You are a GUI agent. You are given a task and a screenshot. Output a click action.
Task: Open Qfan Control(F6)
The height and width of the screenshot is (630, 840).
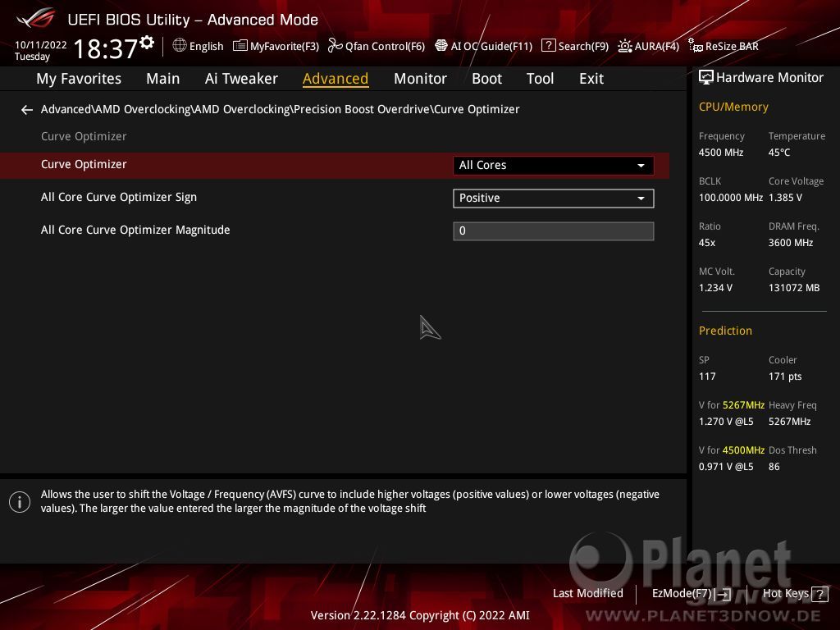385,46
